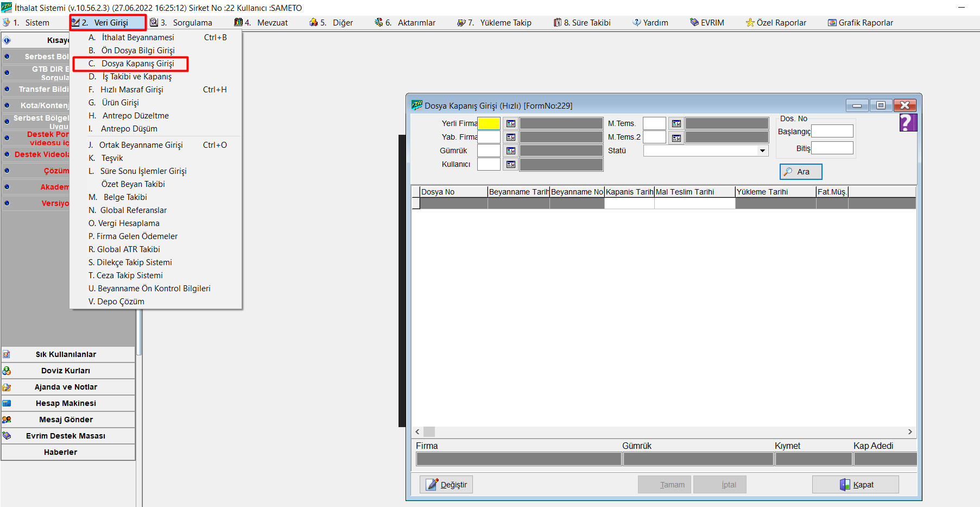The height and width of the screenshot is (507, 980).
Task: Open lookup icon next to Kullanıcı field
Action: point(510,165)
